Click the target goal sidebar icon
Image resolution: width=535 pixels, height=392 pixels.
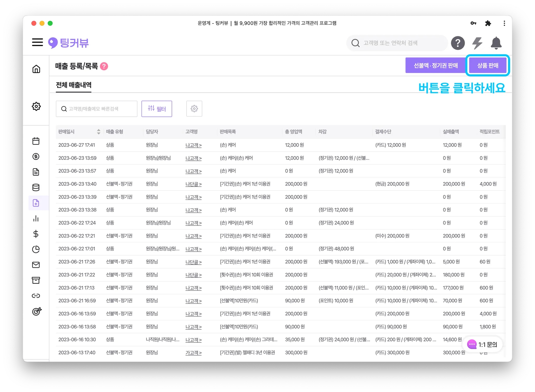(37, 311)
